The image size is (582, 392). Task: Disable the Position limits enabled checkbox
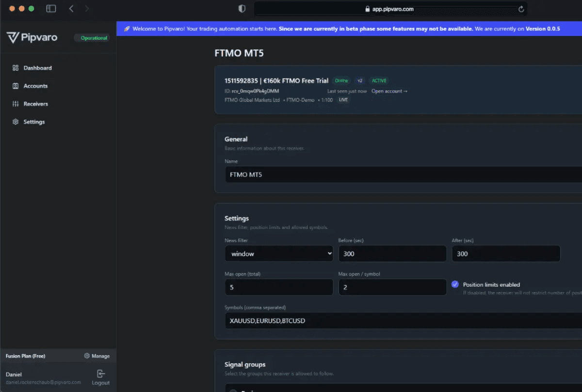pyautogui.click(x=455, y=284)
